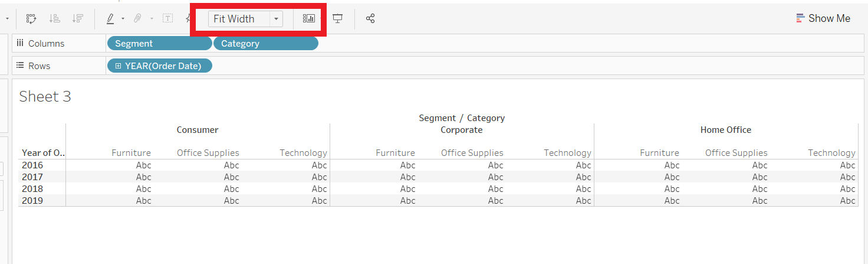
Task: Select the Corporate segment header
Action: point(462,129)
